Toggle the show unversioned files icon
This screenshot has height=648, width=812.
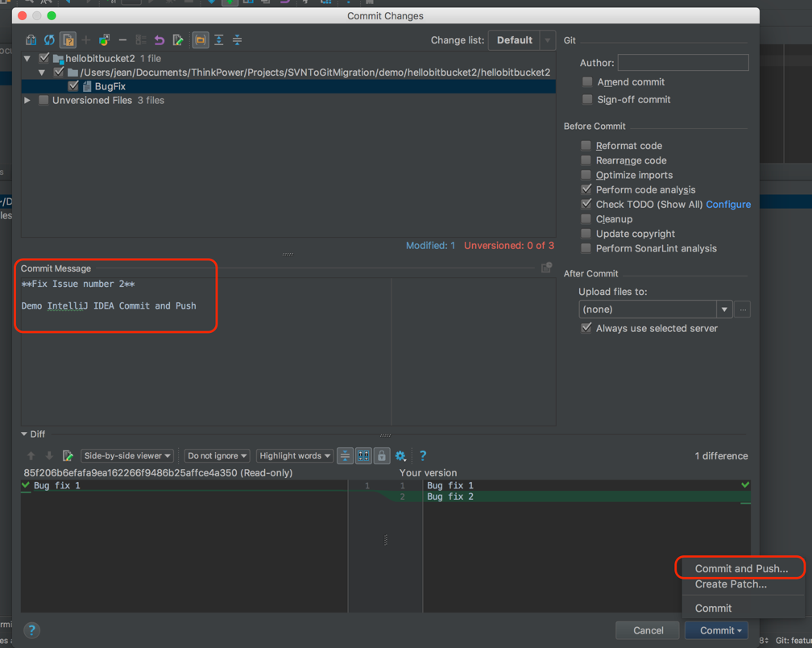[68, 39]
